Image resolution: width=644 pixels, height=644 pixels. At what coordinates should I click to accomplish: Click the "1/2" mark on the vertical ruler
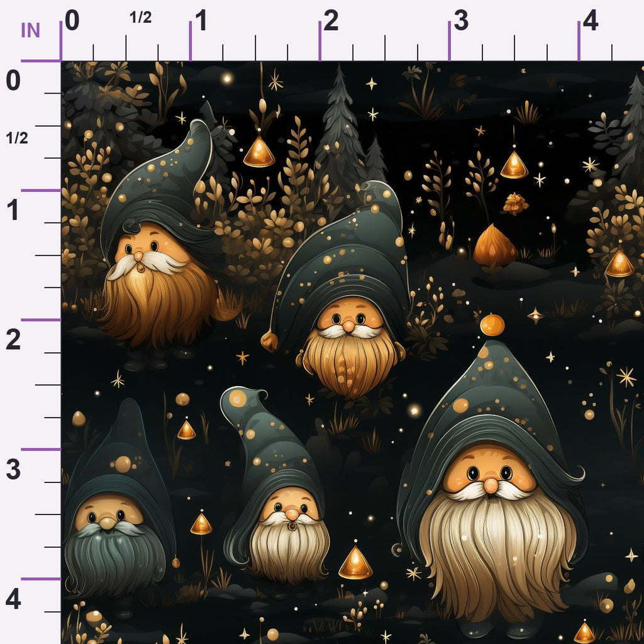pyautogui.click(x=17, y=138)
